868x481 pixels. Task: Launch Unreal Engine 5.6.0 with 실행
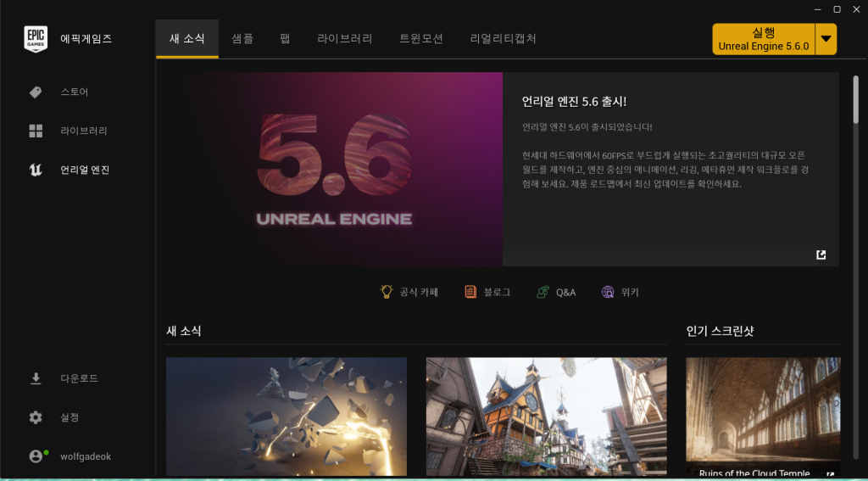point(764,39)
